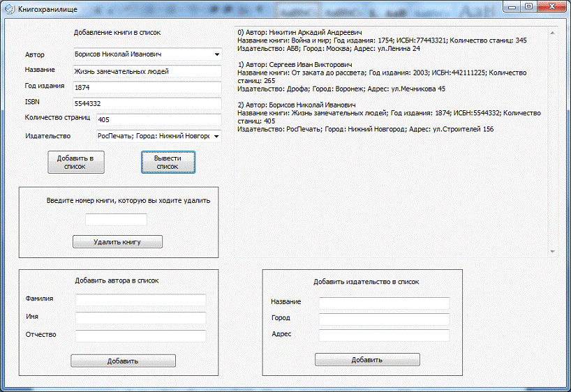Click the line mentioning ул.Строителей 156

pos(365,129)
